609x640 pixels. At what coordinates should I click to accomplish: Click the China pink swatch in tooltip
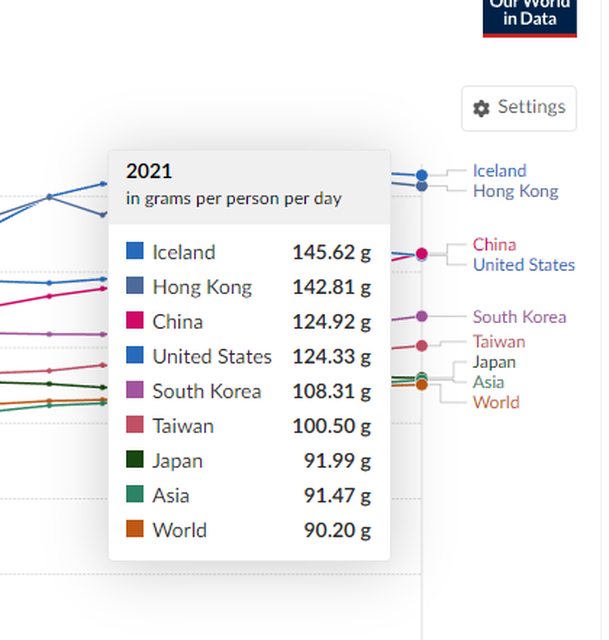coord(135,320)
